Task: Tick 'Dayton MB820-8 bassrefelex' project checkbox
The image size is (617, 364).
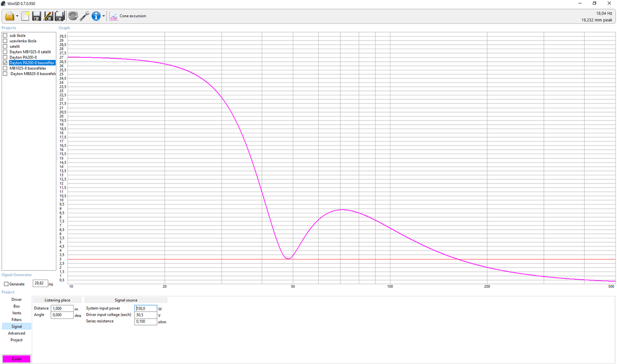Action: 5,74
